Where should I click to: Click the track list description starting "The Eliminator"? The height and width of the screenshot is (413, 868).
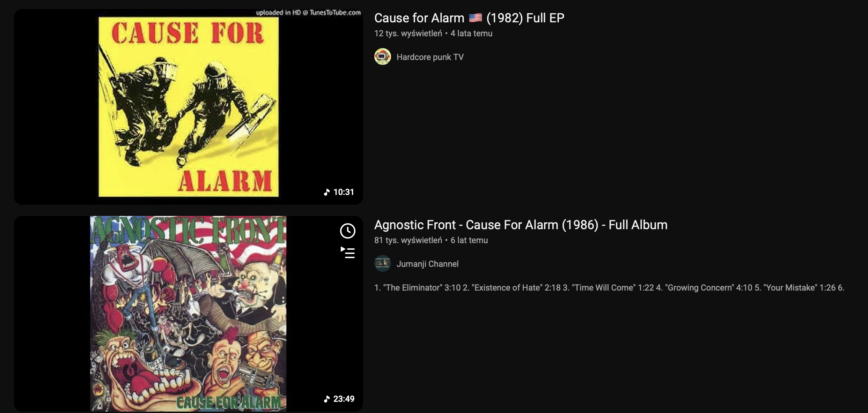click(x=609, y=288)
